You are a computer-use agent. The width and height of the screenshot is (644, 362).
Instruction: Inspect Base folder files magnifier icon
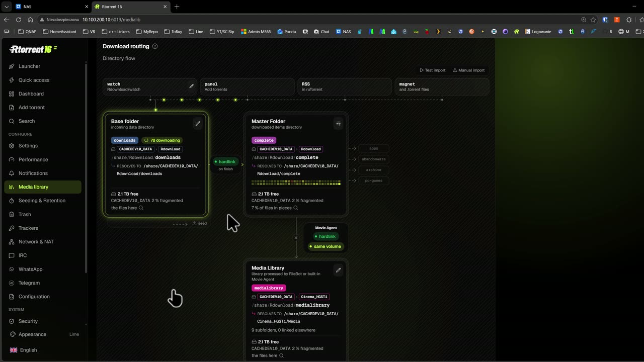[141, 208]
